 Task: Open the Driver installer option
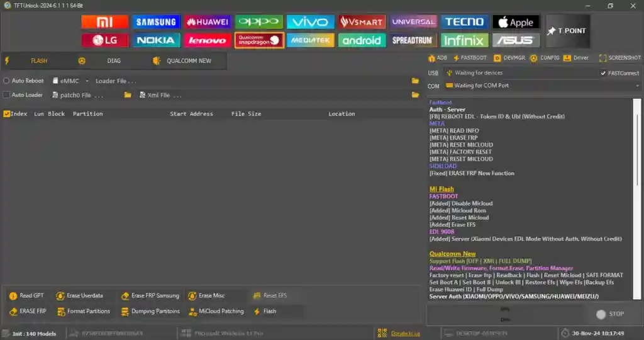coord(576,58)
